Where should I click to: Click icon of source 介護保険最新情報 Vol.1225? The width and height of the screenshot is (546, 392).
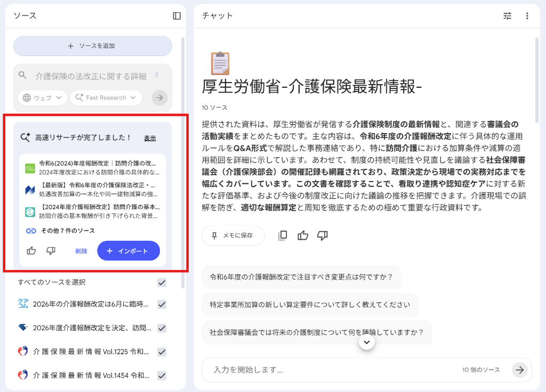23,352
